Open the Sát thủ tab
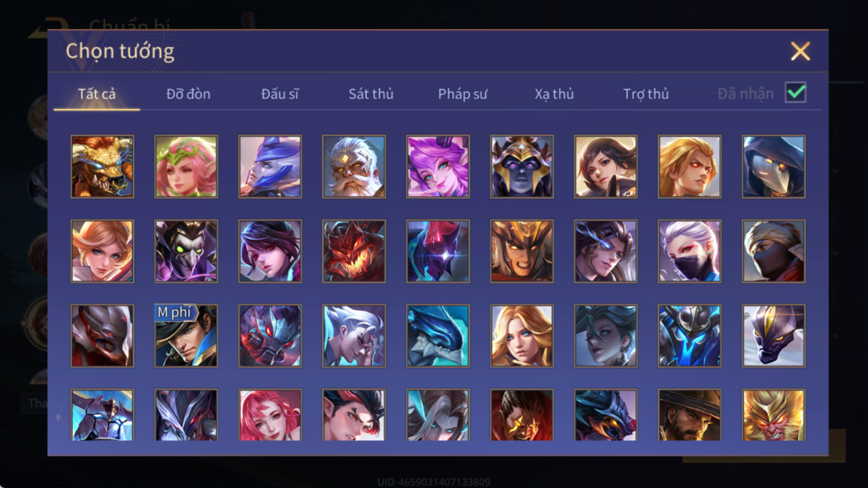Image resolution: width=868 pixels, height=488 pixels. [x=371, y=94]
